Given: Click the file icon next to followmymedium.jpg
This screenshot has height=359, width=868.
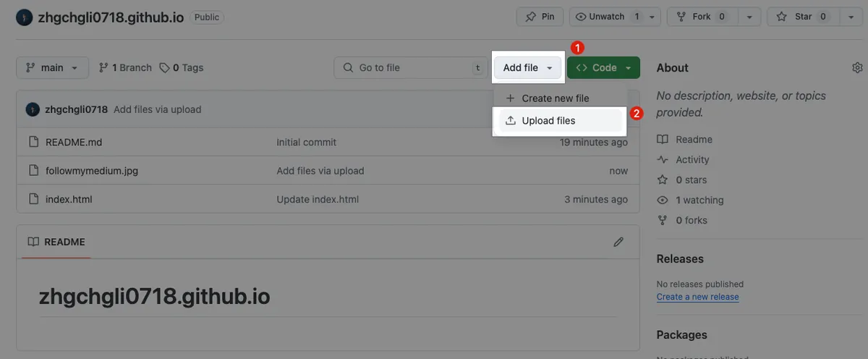Looking at the screenshot, I should 33,171.
